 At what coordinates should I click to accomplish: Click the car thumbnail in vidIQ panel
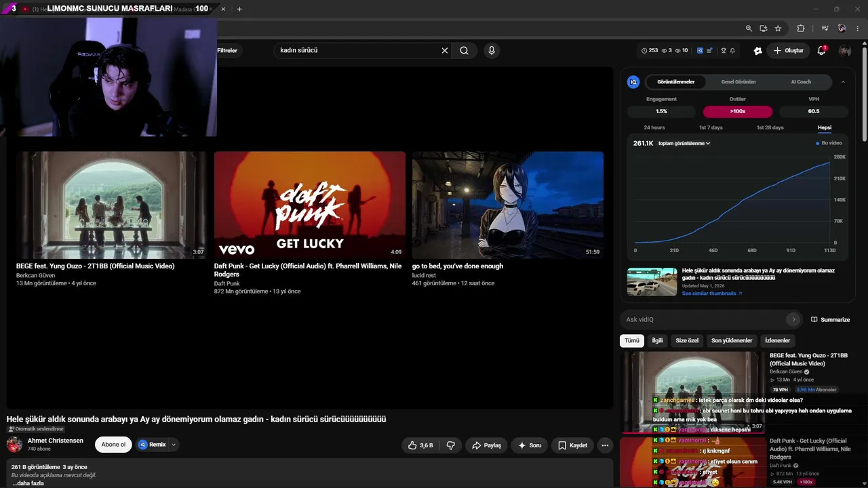coord(652,282)
